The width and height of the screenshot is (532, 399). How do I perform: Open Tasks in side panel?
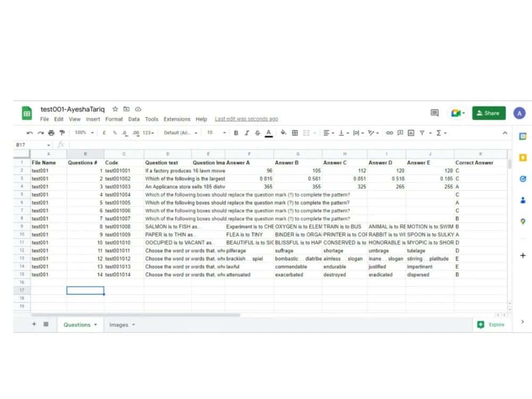(x=523, y=179)
